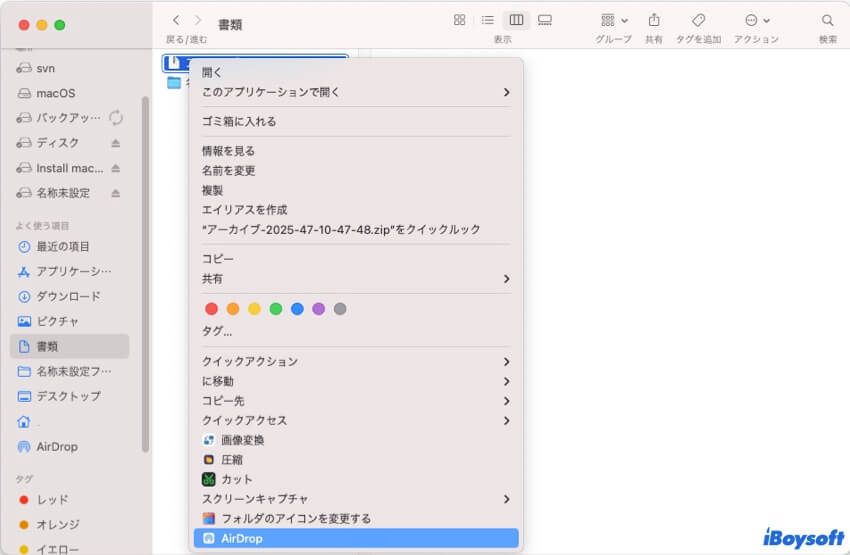This screenshot has height=555, width=850.
Task: Apply the orange tag color
Action: point(233,309)
